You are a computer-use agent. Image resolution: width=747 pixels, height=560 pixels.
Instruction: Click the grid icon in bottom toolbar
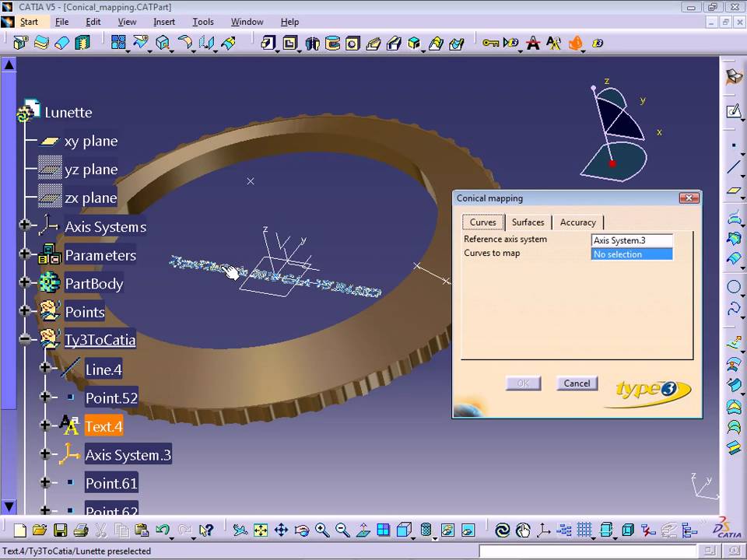click(x=584, y=530)
